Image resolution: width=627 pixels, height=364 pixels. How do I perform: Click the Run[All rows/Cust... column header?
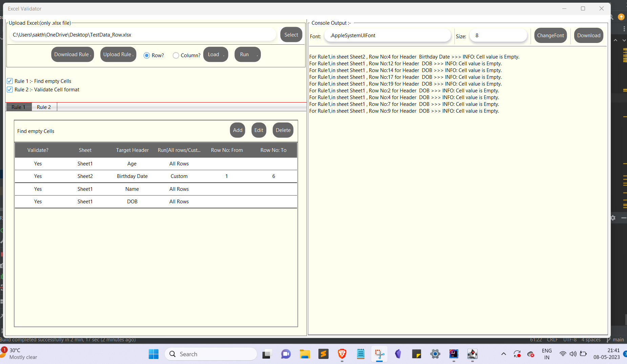click(179, 150)
